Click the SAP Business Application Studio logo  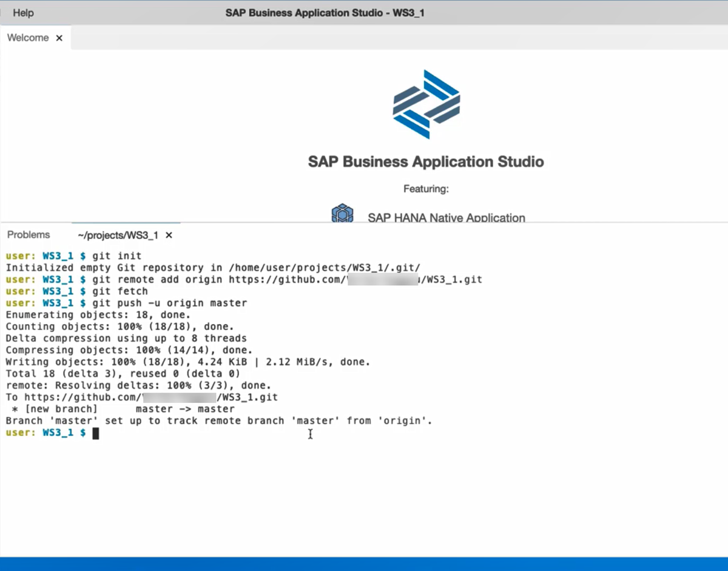(426, 104)
